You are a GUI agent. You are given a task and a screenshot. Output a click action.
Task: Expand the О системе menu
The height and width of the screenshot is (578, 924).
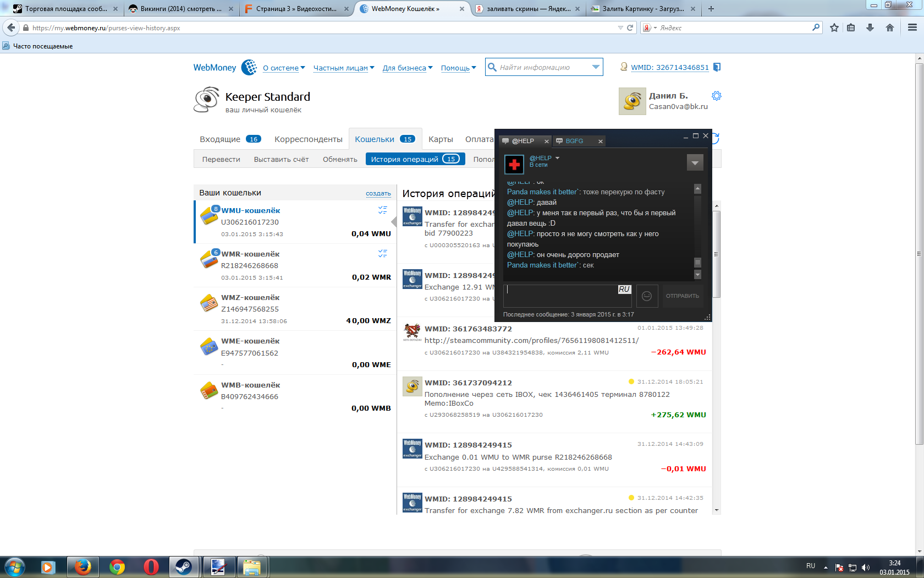(284, 68)
